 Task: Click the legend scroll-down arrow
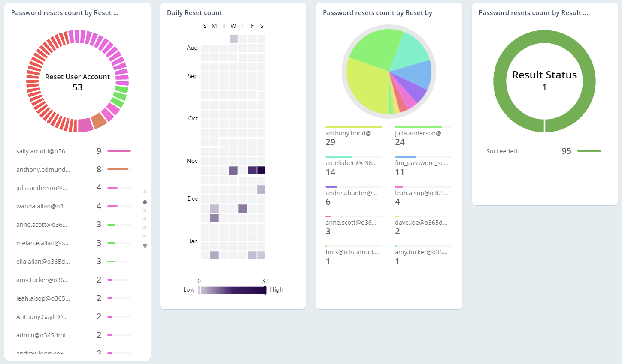[145, 246]
